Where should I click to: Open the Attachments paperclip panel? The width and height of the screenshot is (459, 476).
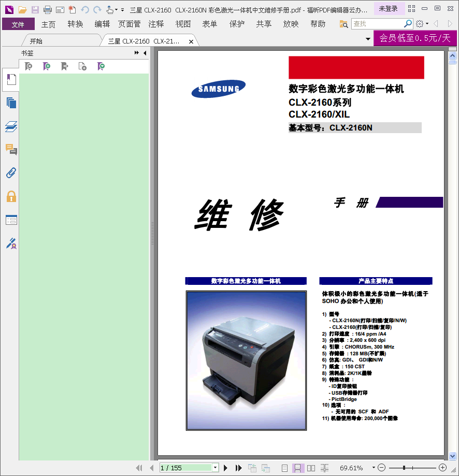[x=11, y=172]
